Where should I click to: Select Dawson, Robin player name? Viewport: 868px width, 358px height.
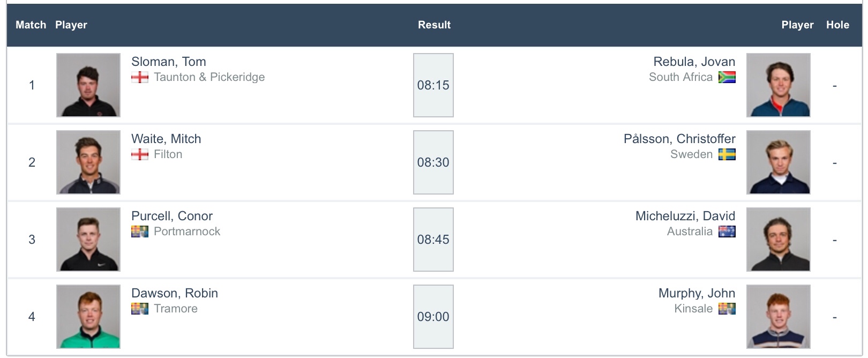[x=174, y=293]
